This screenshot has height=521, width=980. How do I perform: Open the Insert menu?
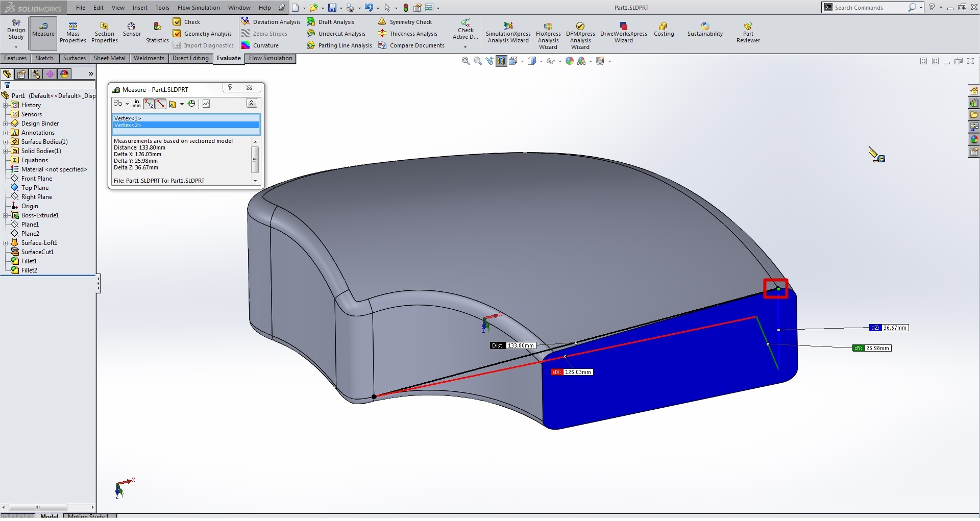139,8
